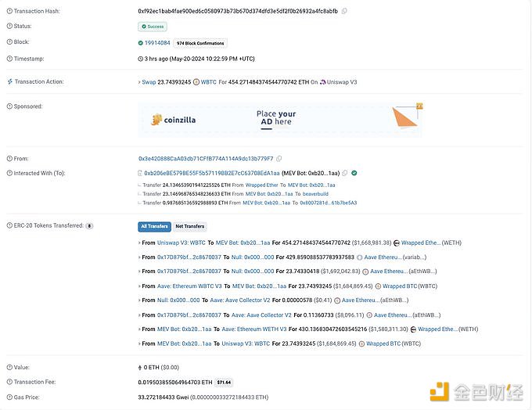Screen dimensions: 532x410
Task: Expand first transfer row from Uniswap V3: WBTC
Action: coord(138,243)
